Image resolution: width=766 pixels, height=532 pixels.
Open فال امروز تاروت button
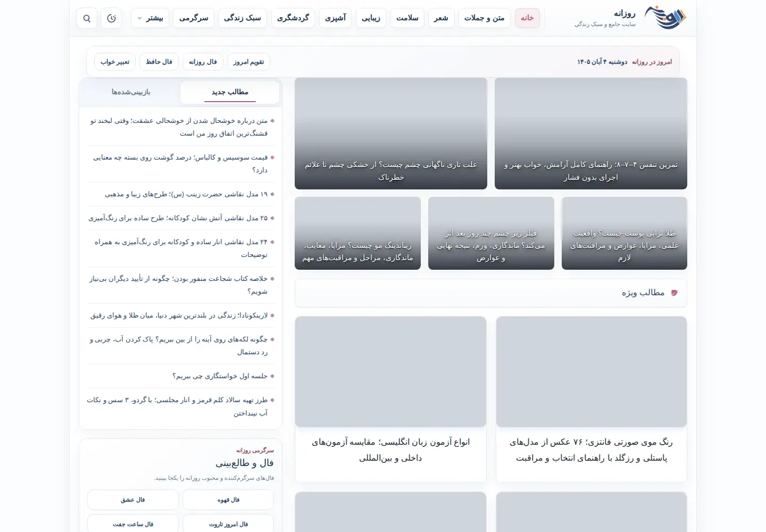coord(228,524)
